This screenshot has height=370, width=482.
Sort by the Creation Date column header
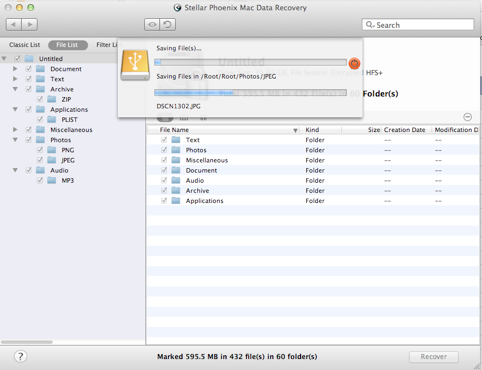pyautogui.click(x=406, y=130)
